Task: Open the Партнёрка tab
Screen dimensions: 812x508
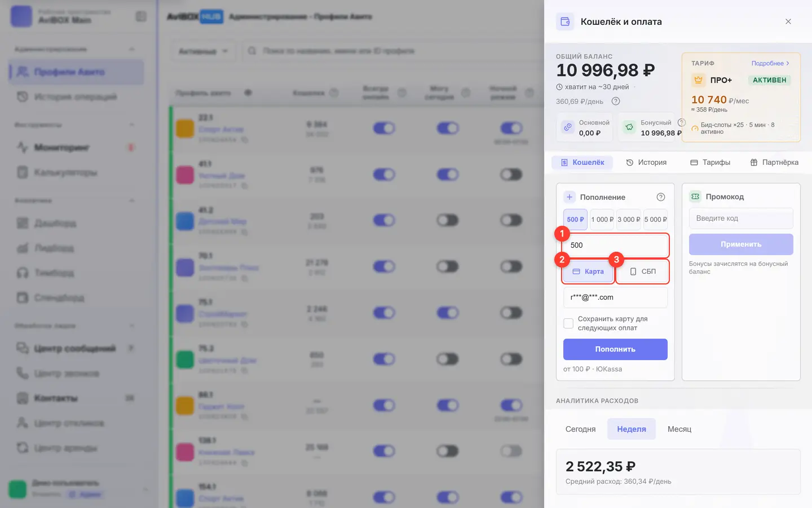Action: pyautogui.click(x=774, y=162)
